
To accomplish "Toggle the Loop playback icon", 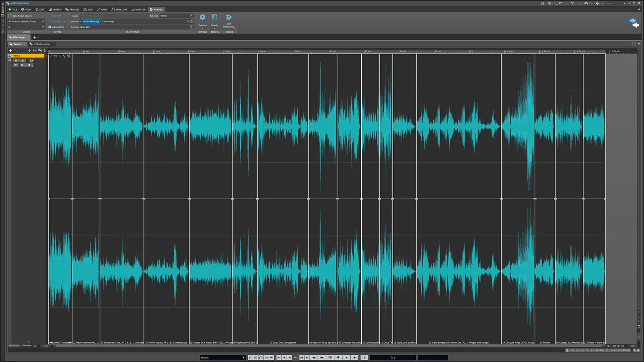I will click(330, 358).
